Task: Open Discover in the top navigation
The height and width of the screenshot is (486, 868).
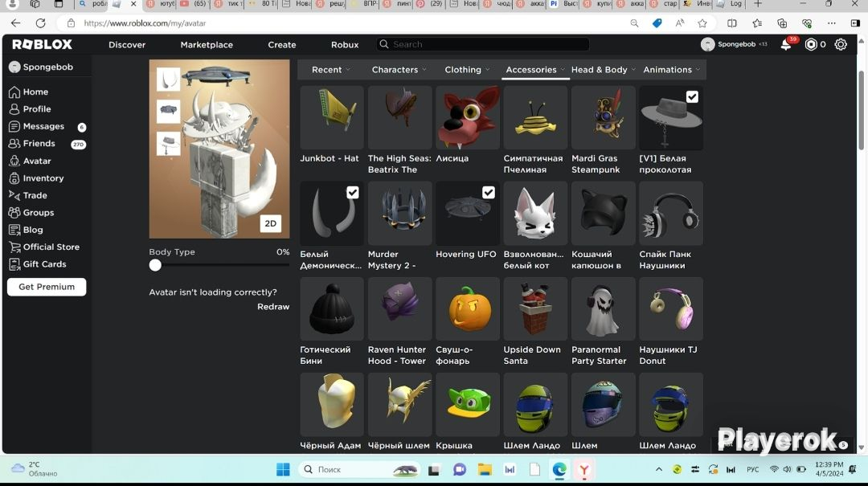Action: (x=127, y=45)
